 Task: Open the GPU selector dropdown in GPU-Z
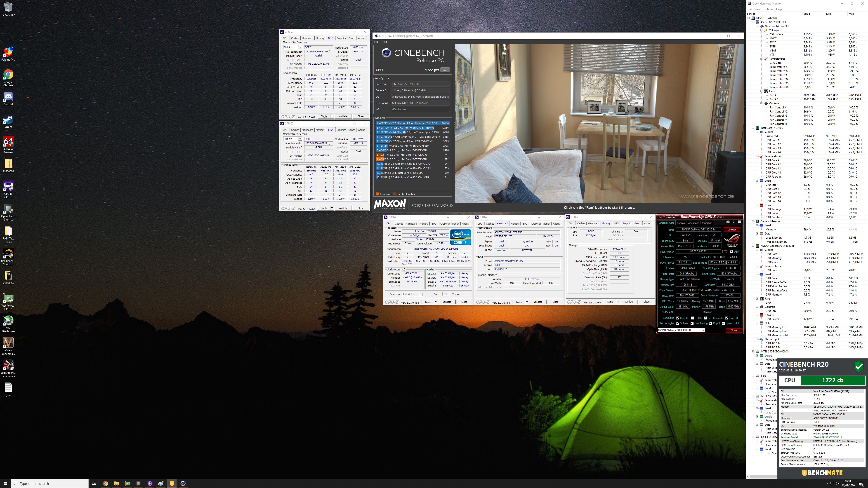[x=681, y=330]
